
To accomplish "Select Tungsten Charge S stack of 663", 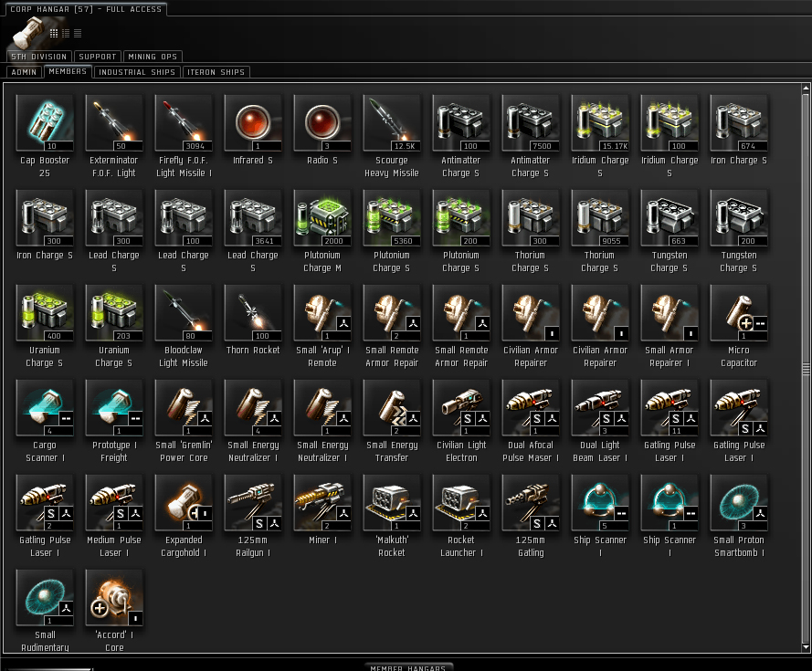I will (670, 218).
